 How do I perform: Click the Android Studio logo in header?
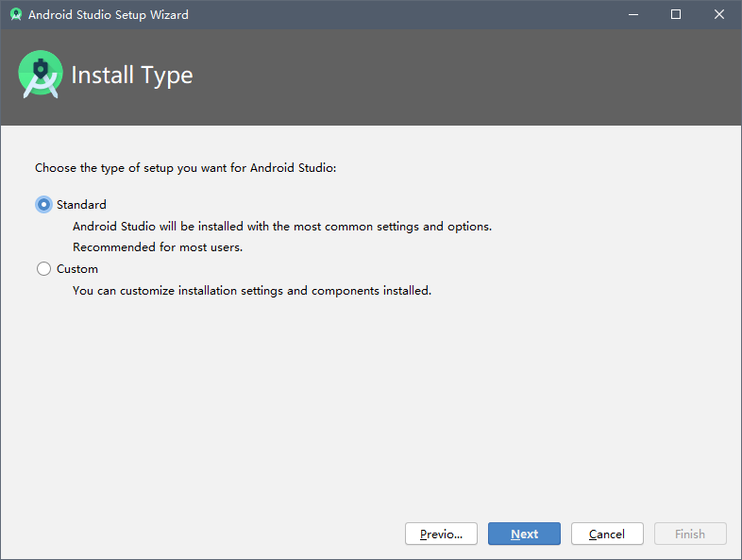pyautogui.click(x=41, y=75)
